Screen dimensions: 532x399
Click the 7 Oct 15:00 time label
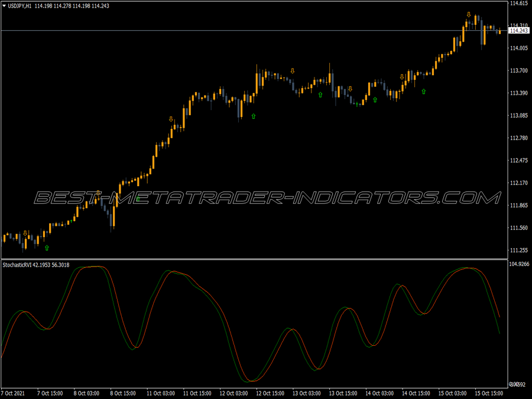click(50, 394)
